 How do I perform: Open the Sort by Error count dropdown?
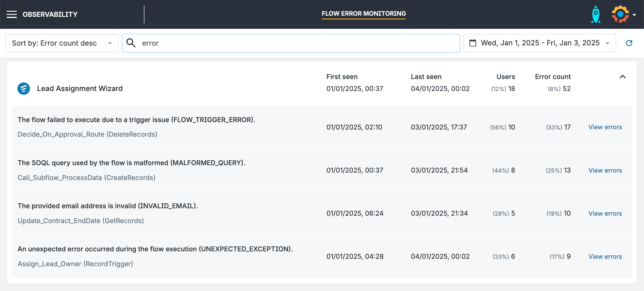62,43
